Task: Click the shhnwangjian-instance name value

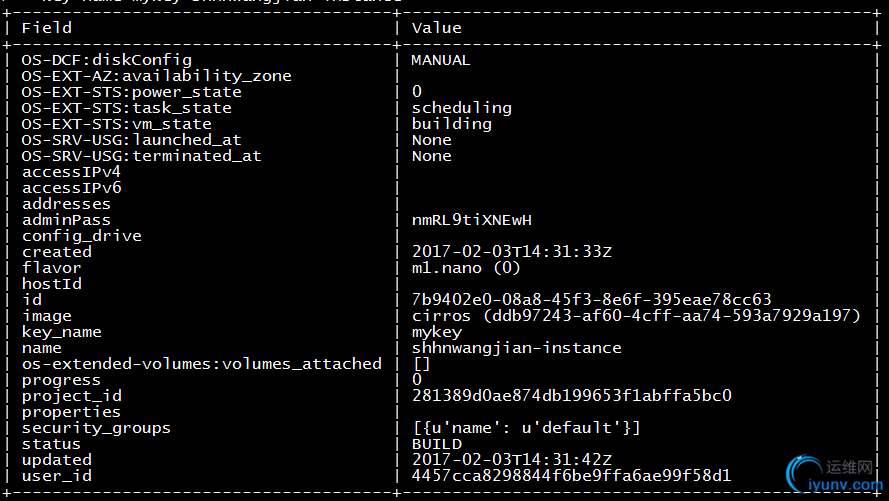Action: click(x=517, y=348)
